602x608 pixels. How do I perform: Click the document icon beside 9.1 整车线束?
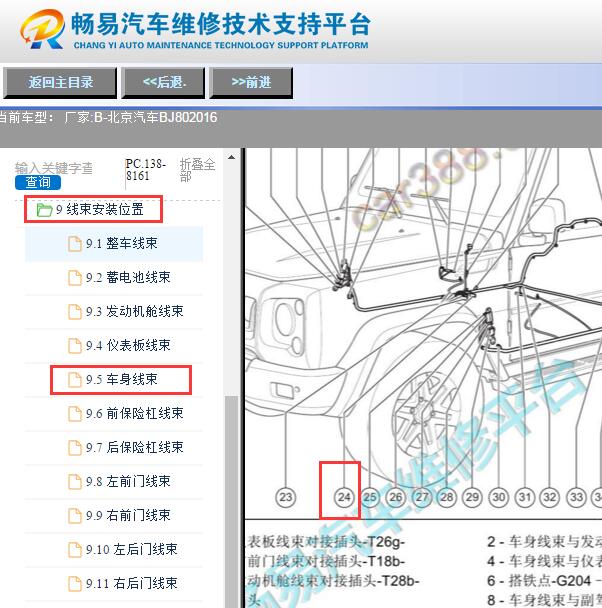74,244
